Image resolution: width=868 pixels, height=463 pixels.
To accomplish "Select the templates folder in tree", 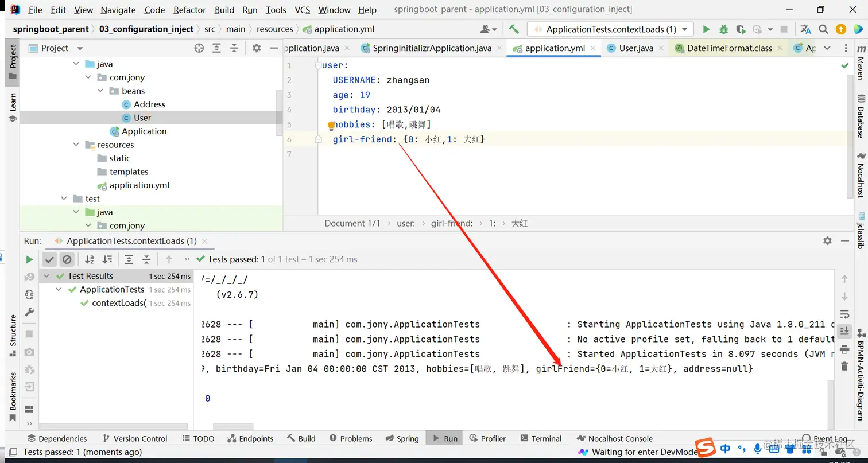I will 129,172.
